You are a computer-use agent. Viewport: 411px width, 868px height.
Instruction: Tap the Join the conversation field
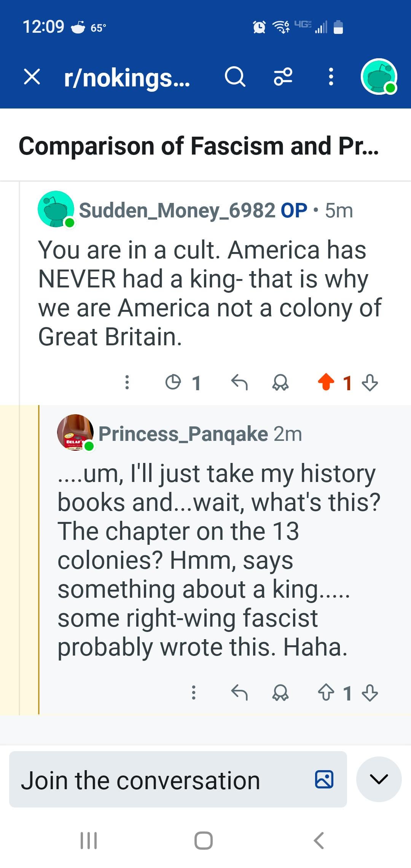160,780
